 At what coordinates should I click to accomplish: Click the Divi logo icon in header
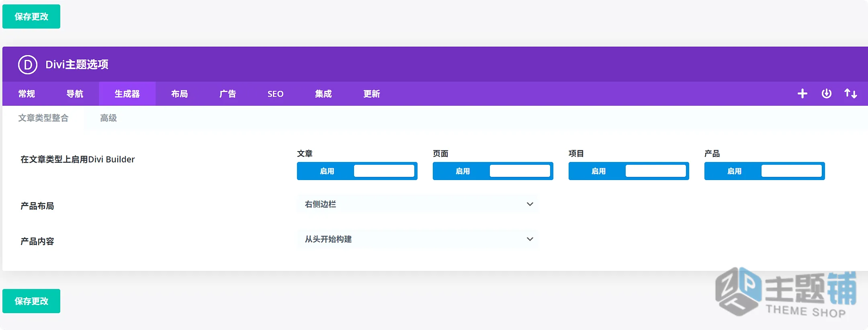coord(28,65)
